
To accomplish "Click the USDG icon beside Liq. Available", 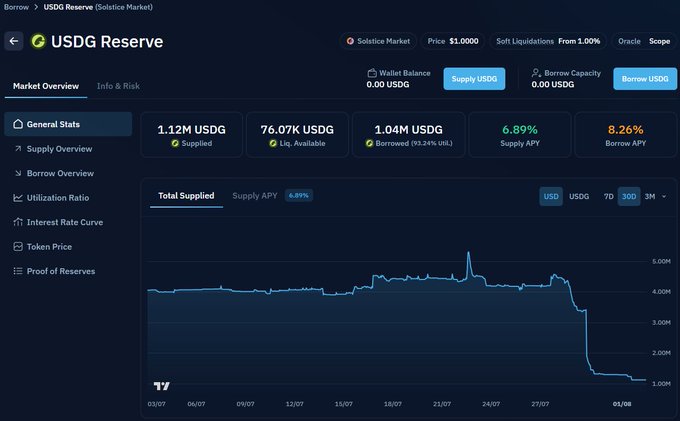I will point(273,144).
